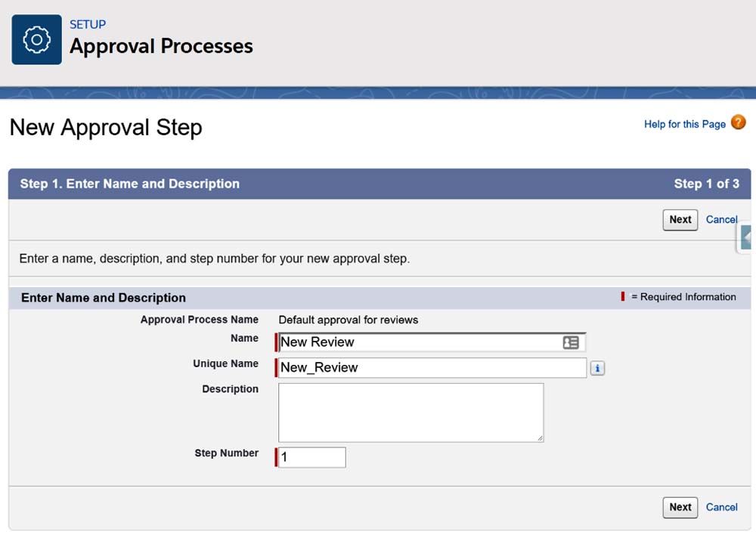Click the bottom Next button
756x535 pixels.
tap(680, 507)
